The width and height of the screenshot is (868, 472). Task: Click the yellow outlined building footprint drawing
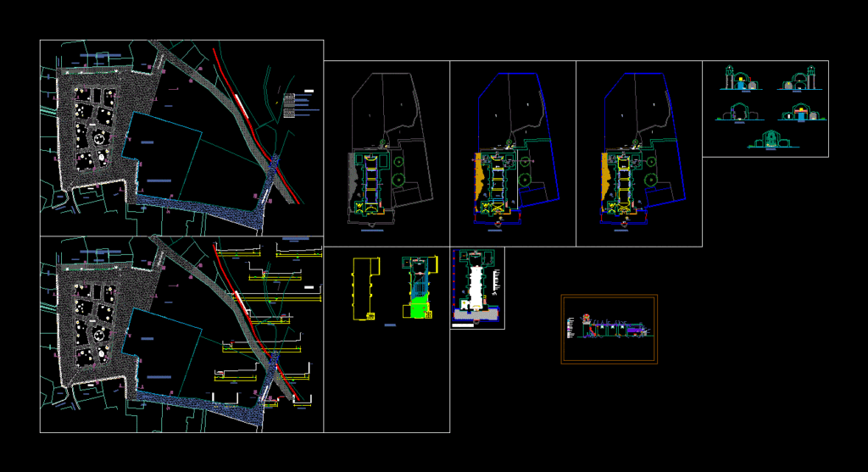pos(366,288)
